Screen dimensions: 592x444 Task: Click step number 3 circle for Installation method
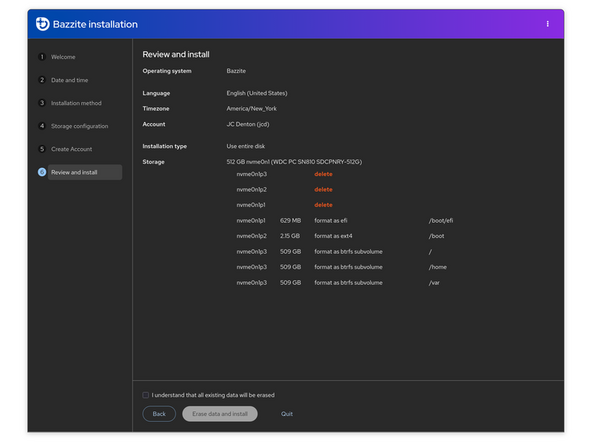pyautogui.click(x=42, y=103)
